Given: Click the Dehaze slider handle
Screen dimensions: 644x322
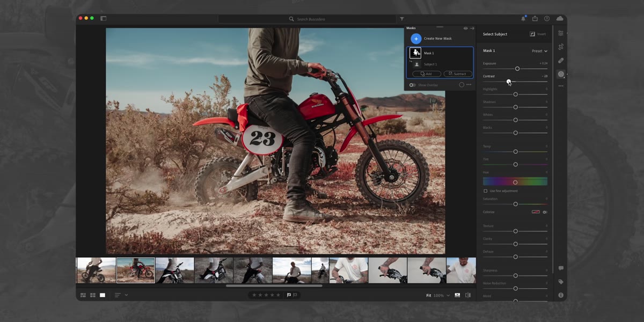Looking at the screenshot, I should point(515,257).
